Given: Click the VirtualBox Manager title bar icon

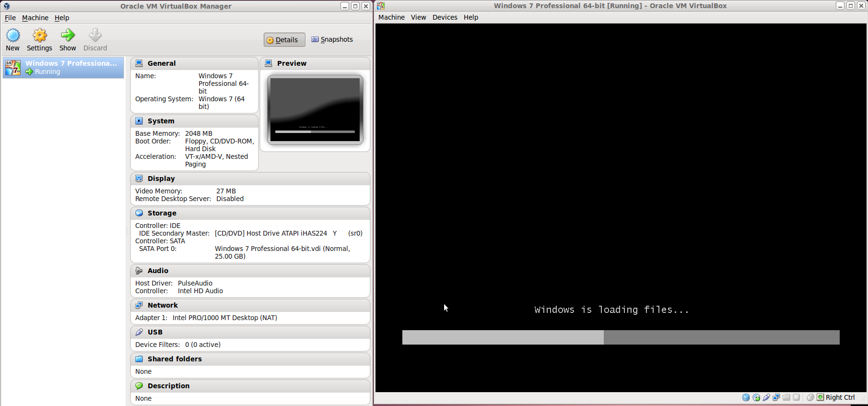Looking at the screenshot, I should coord(7,6).
